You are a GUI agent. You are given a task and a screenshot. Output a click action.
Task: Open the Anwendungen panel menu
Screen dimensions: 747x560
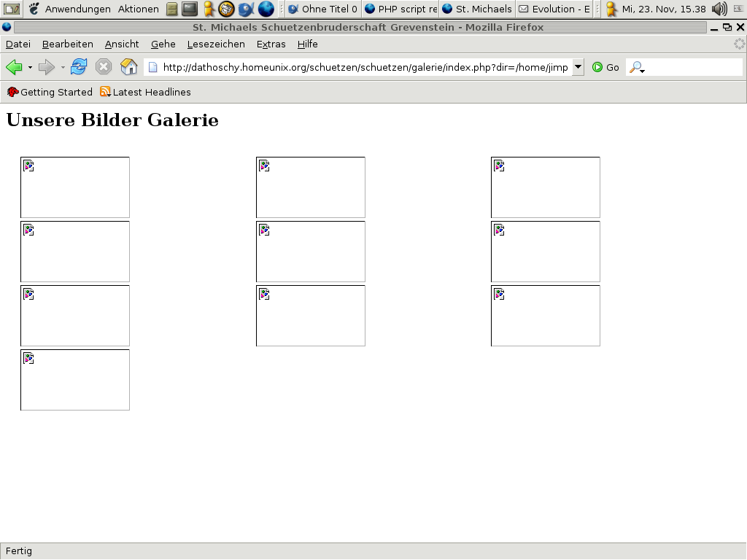(x=77, y=9)
